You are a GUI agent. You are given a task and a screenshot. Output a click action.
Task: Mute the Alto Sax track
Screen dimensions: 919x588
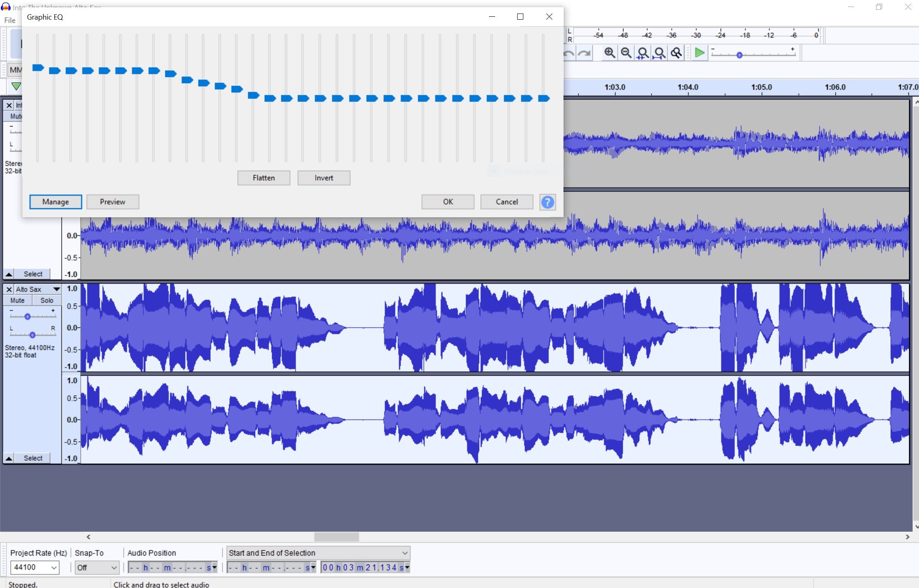click(x=17, y=300)
